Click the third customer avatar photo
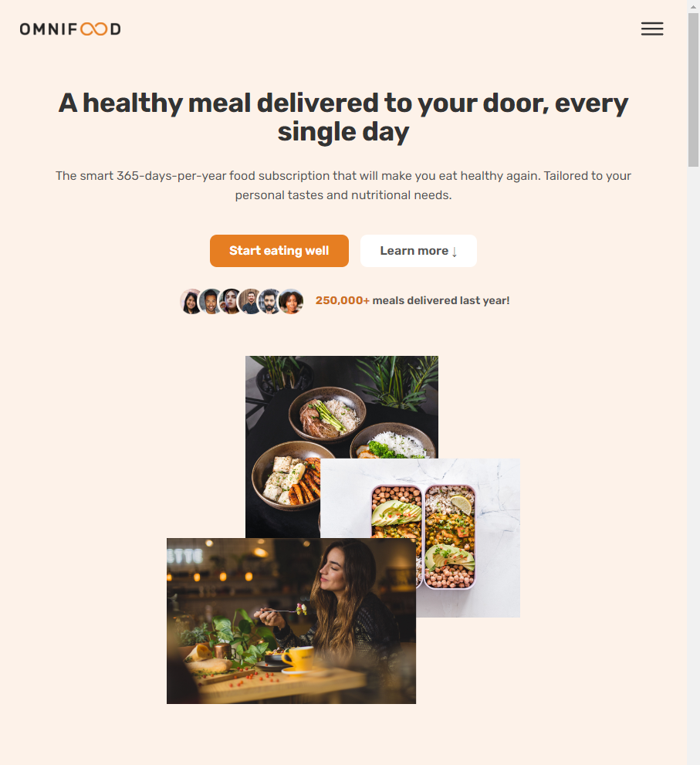The width and height of the screenshot is (700, 765). click(x=231, y=302)
